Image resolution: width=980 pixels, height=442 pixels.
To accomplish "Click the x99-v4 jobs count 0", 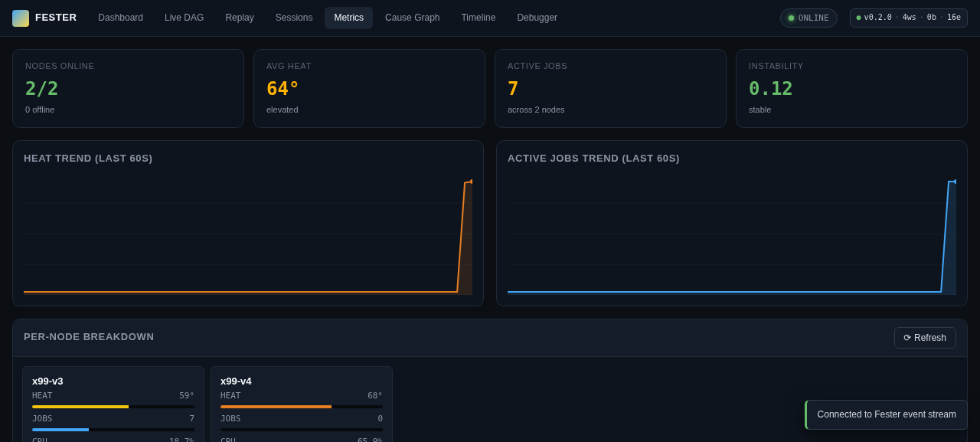I will pos(380,419).
